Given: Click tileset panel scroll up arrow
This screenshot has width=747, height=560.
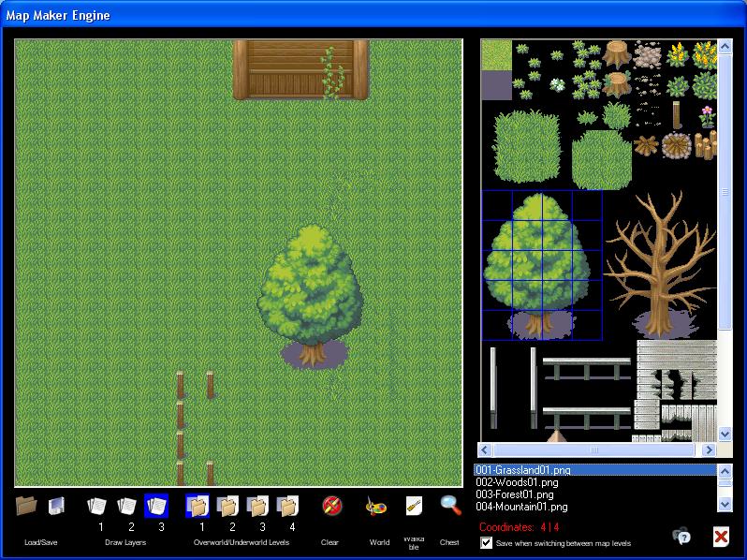Looking at the screenshot, I should 725,46.
